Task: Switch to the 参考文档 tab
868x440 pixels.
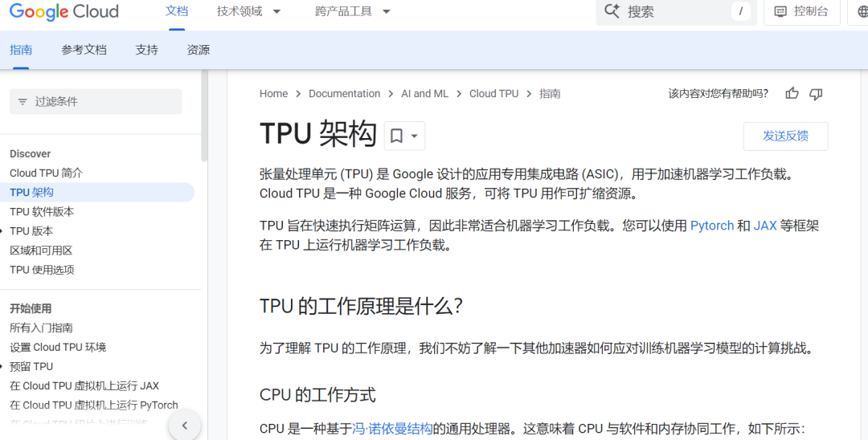Action: (84, 50)
